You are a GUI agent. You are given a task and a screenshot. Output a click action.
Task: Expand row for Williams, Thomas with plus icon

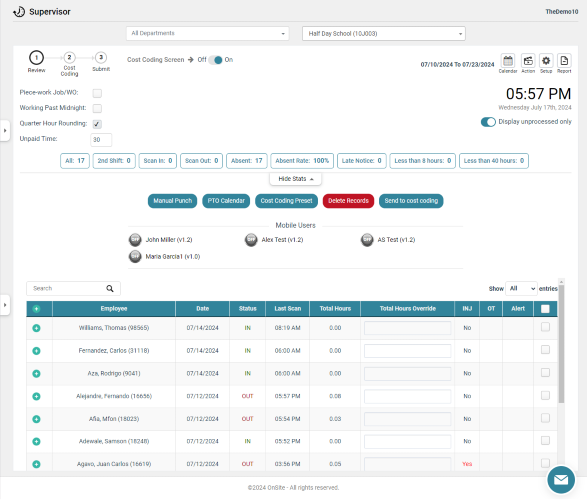pyautogui.click(x=36, y=329)
